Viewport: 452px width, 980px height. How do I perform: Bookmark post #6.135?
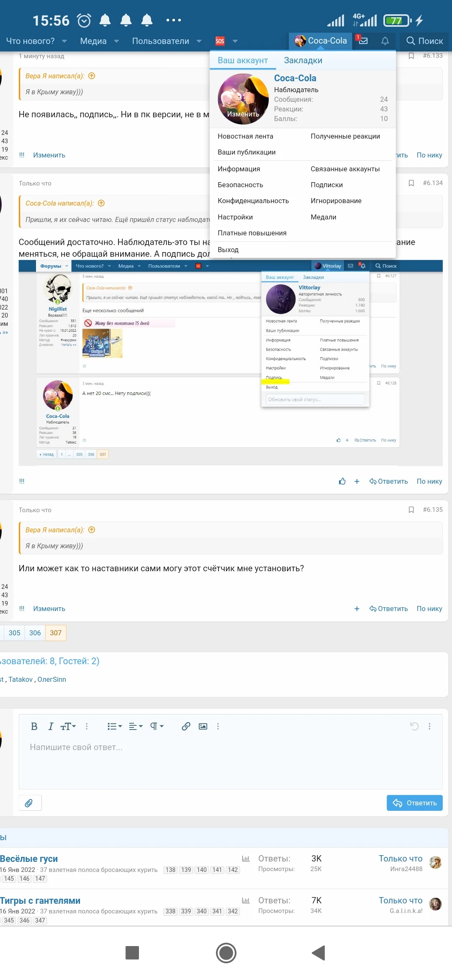[x=411, y=510]
